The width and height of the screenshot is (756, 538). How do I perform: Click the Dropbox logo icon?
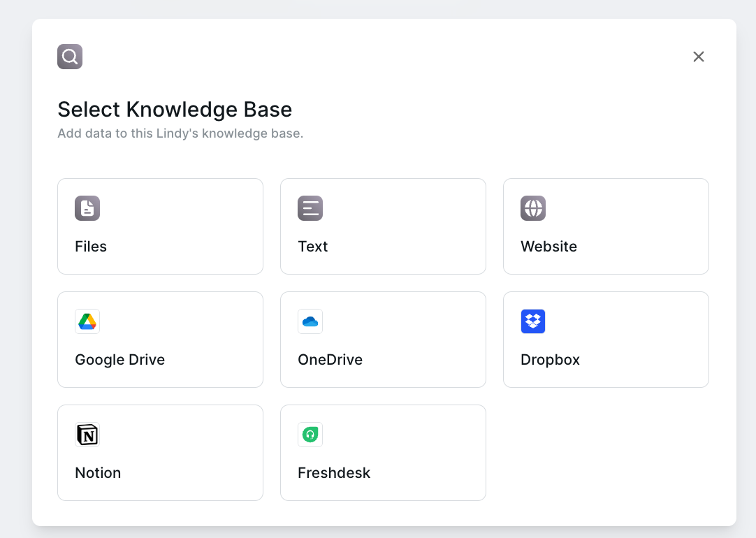[533, 321]
